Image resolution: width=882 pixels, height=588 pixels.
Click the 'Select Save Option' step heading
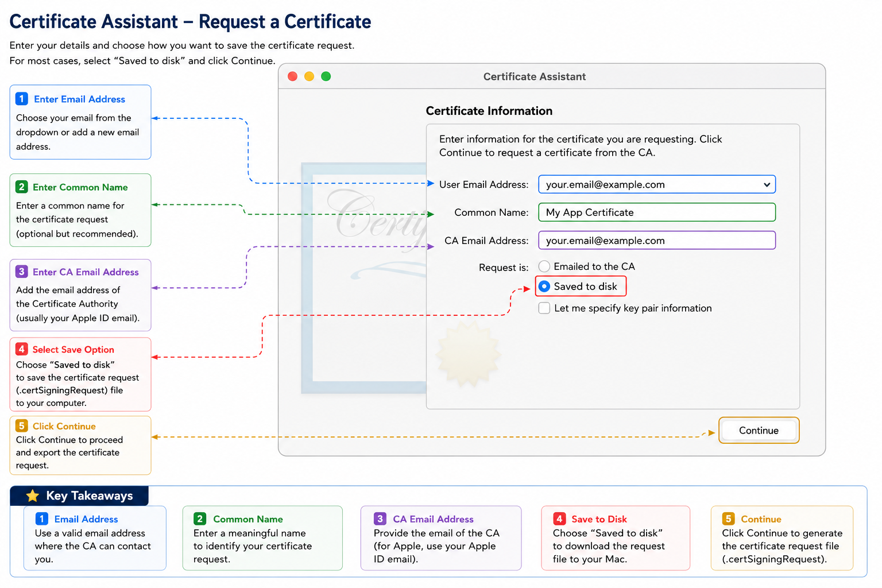pyautogui.click(x=73, y=350)
